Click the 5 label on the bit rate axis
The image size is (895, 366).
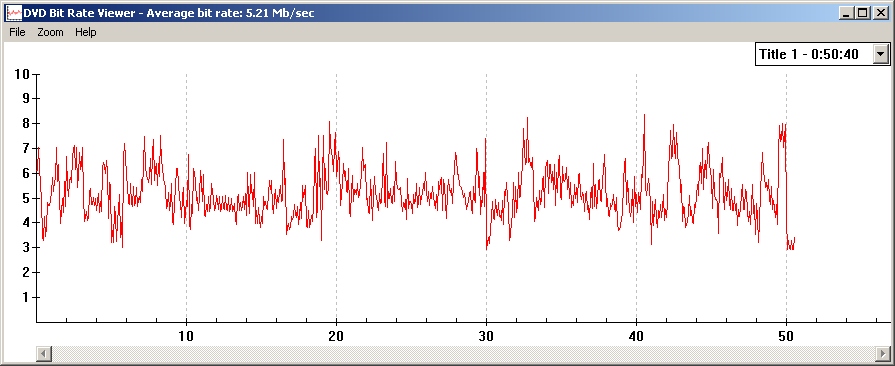tap(25, 198)
